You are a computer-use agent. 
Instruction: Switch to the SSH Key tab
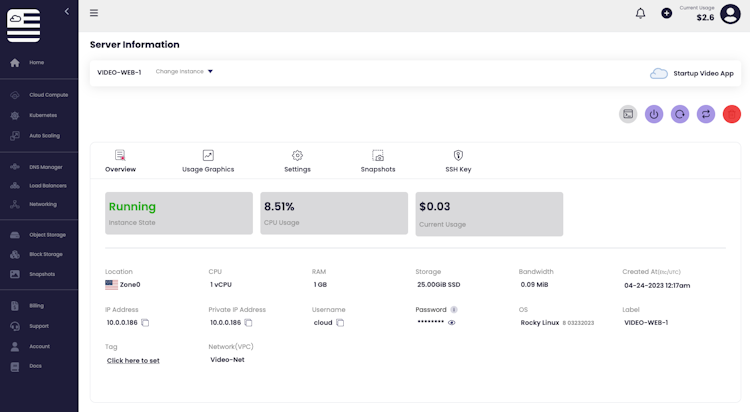tap(458, 161)
